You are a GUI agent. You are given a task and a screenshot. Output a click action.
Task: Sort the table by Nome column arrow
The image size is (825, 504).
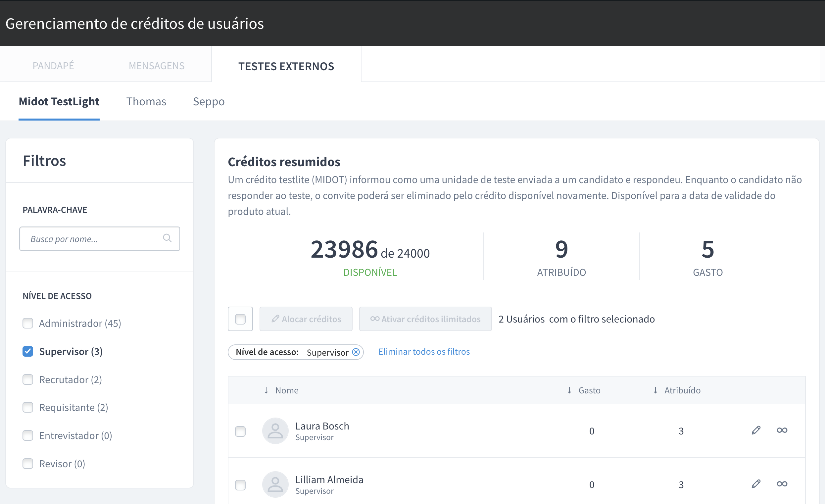point(266,390)
